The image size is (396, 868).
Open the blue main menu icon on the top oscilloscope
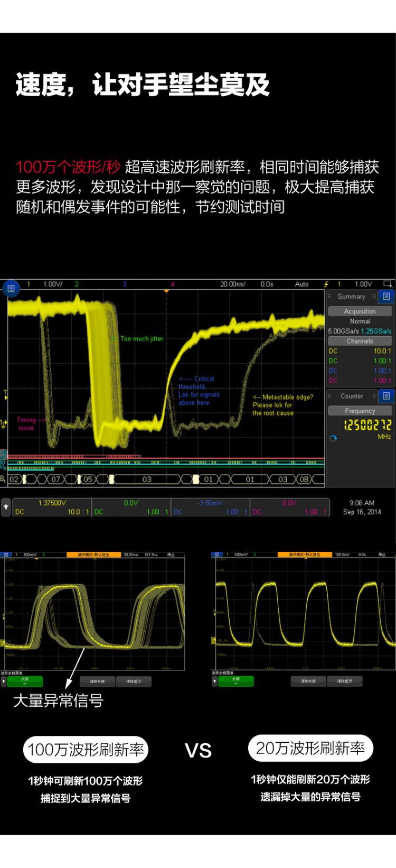tap(11, 289)
